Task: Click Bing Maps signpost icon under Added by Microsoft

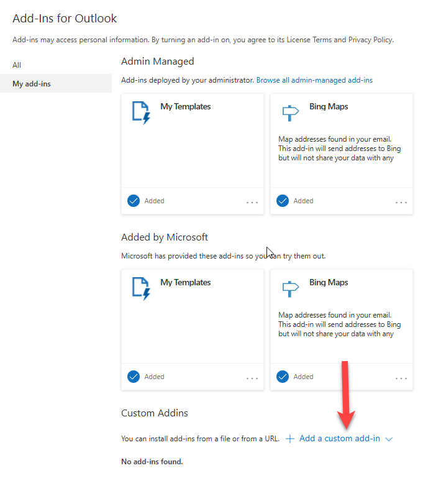Action: (290, 288)
